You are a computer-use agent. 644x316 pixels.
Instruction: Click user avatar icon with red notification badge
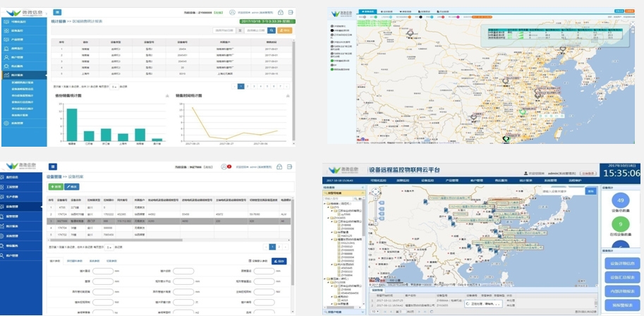(x=223, y=167)
